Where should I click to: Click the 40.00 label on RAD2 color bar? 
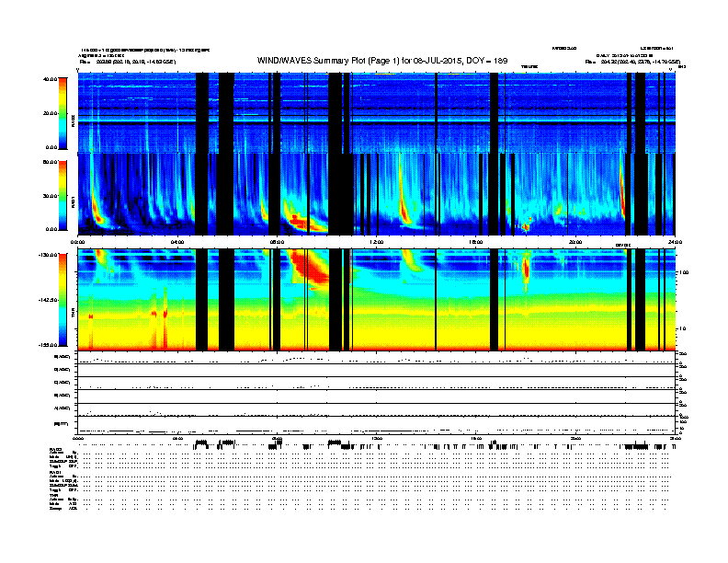click(50, 79)
